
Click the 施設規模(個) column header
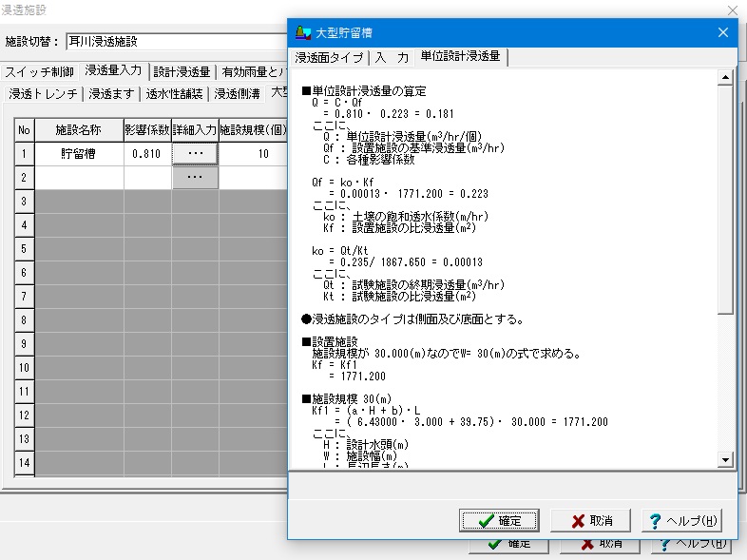click(254, 130)
